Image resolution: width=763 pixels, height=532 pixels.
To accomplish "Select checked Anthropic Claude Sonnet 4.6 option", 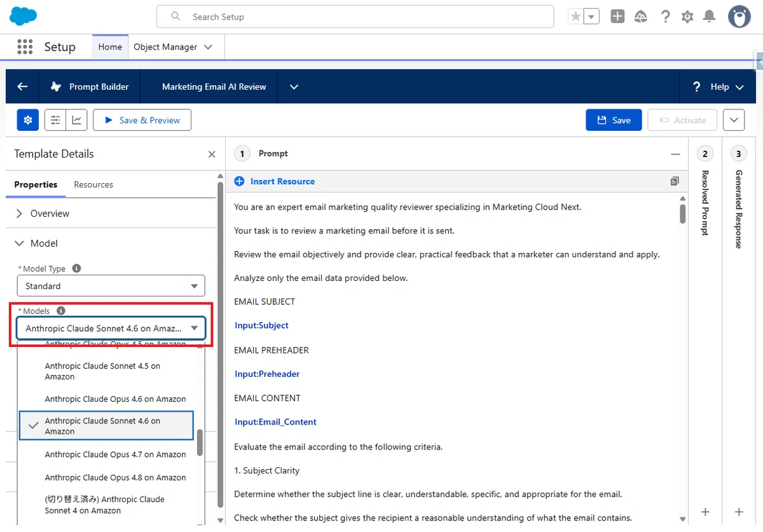I will pyautogui.click(x=106, y=426).
